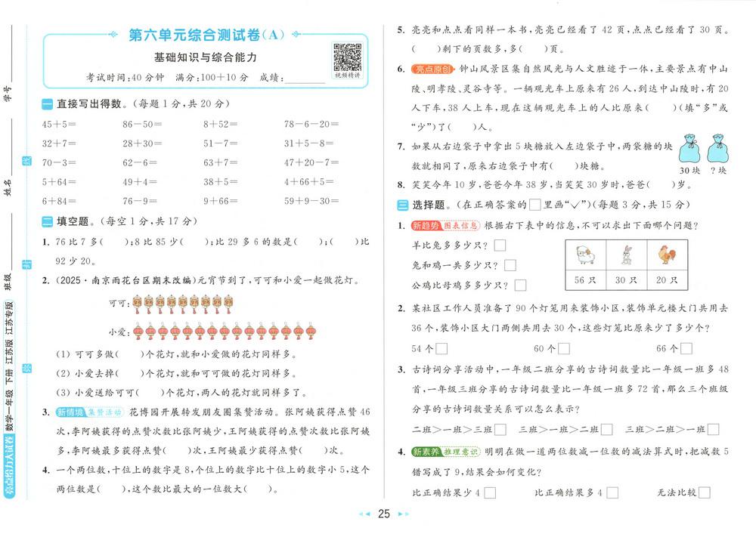Click the 20 只 cell in the table

click(x=667, y=279)
